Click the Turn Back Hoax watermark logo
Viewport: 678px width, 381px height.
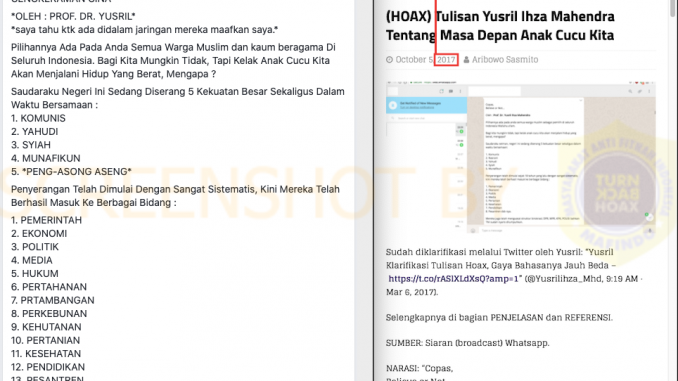click(x=617, y=189)
